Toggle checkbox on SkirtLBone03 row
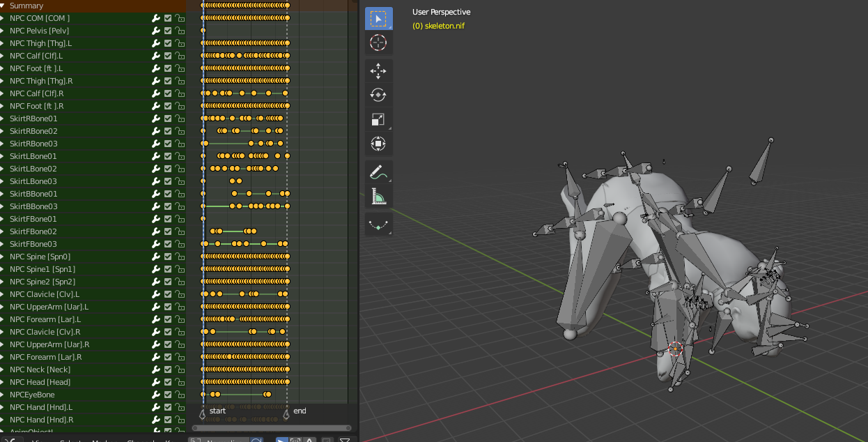The height and width of the screenshot is (442, 868). pyautogui.click(x=168, y=181)
